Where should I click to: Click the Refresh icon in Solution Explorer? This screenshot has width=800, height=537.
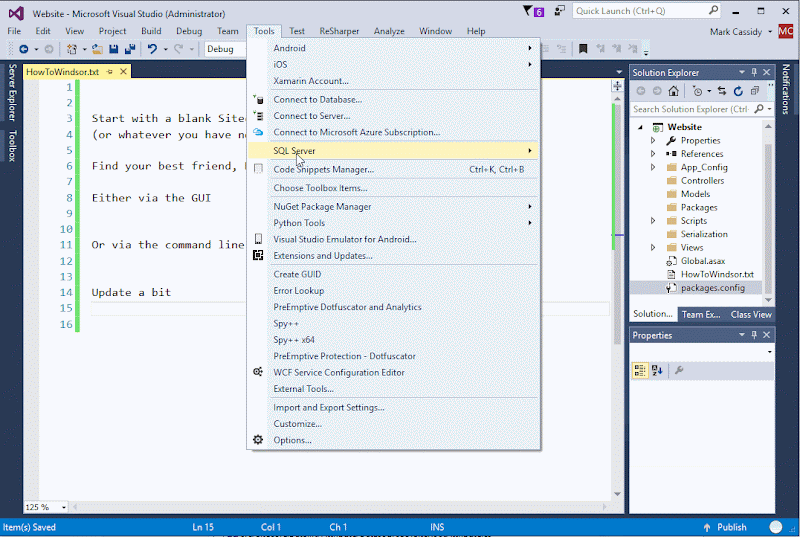click(x=739, y=91)
